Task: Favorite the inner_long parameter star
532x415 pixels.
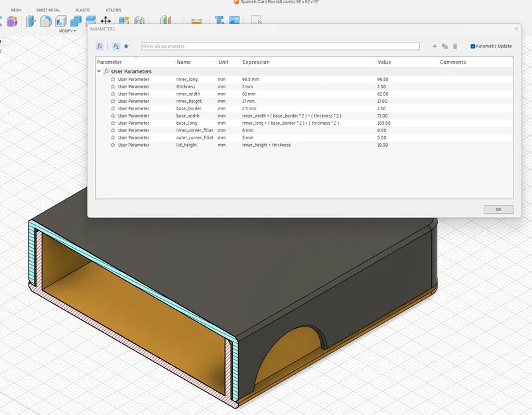Action: click(113, 80)
